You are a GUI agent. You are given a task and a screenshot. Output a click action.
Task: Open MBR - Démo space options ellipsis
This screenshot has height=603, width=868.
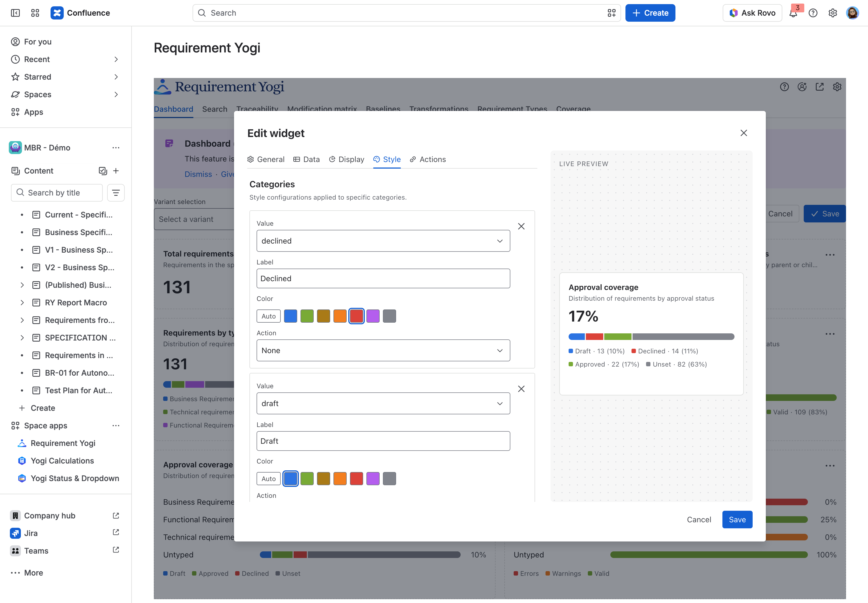(x=116, y=148)
